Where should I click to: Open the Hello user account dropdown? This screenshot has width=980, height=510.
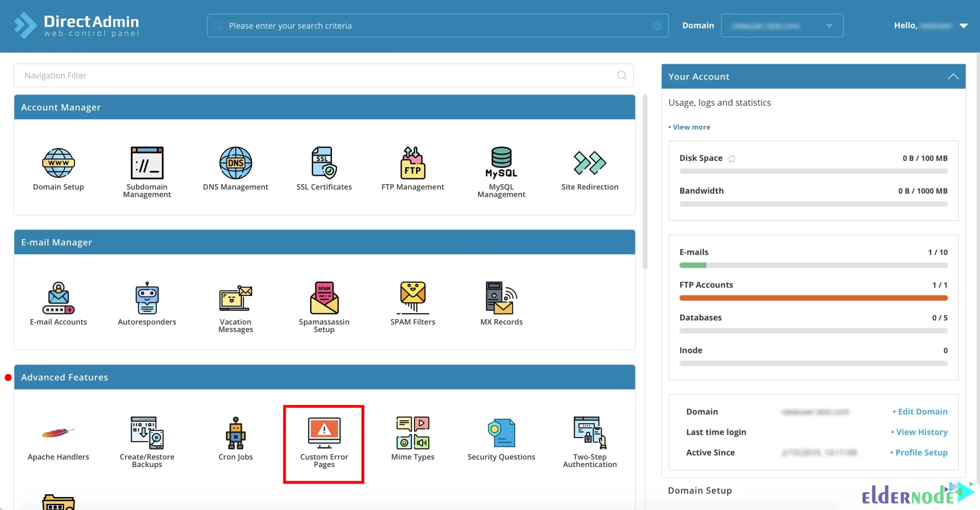coord(964,26)
